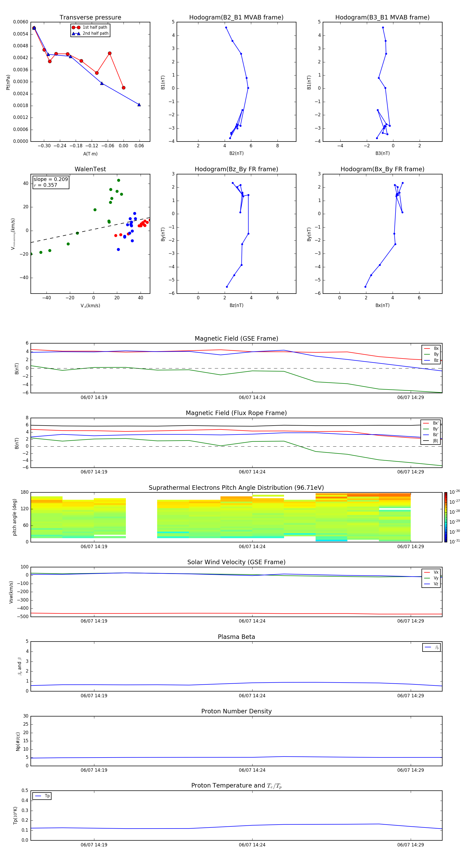Click the 'Magnetic Field (GSE Frame)' title

coord(236,339)
